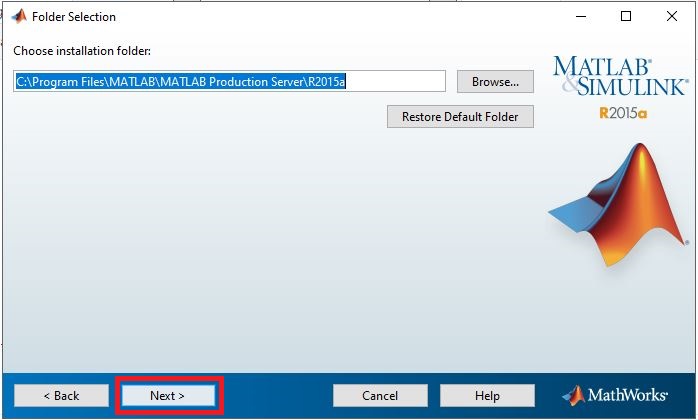
Task: Click the R2015a release text
Action: [x=623, y=113]
